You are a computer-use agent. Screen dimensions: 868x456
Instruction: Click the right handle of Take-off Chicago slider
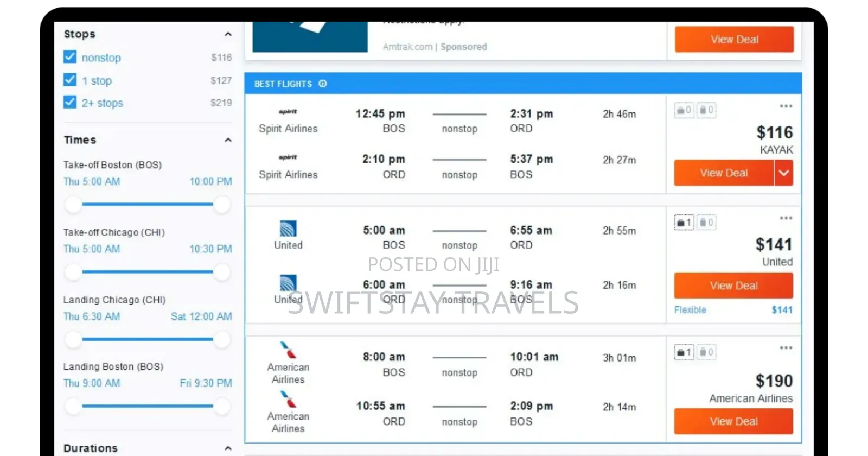coord(222,272)
